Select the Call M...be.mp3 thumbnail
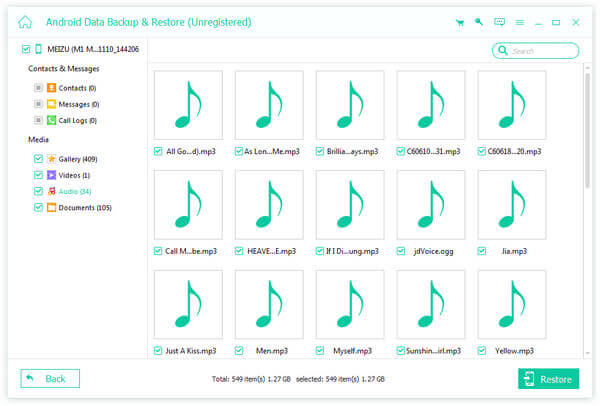Screen dimensions: 600x406 click(x=188, y=204)
